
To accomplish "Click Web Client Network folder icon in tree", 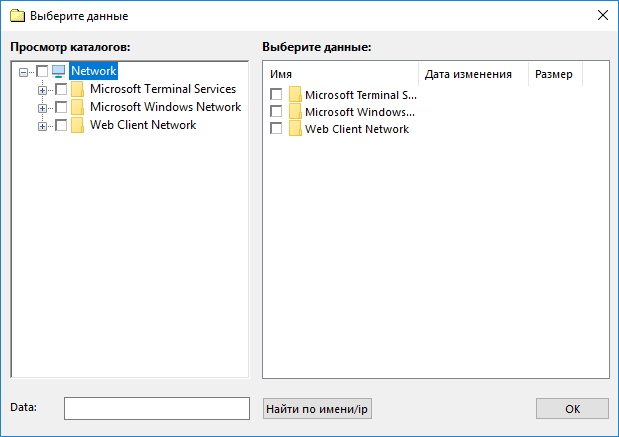I will click(77, 125).
